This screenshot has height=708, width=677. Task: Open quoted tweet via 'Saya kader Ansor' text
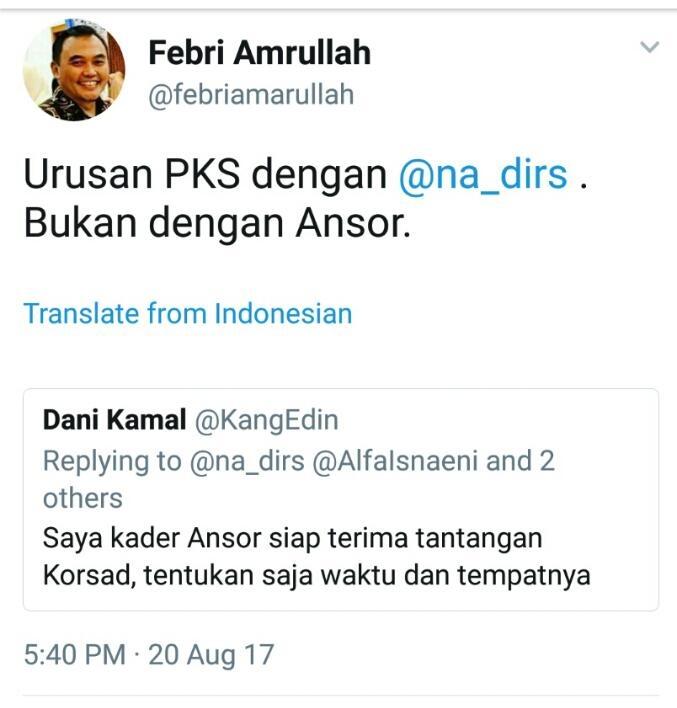292,539
